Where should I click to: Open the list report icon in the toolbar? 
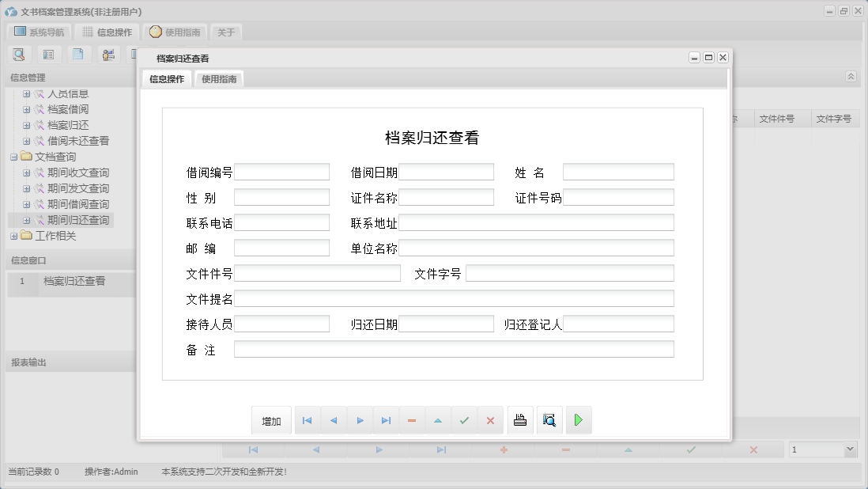pyautogui.click(x=49, y=54)
